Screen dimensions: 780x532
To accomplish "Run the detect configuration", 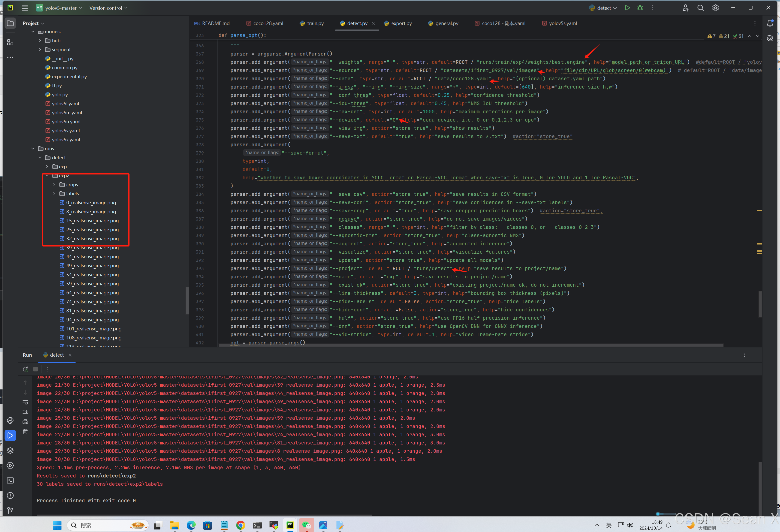I will (x=627, y=8).
